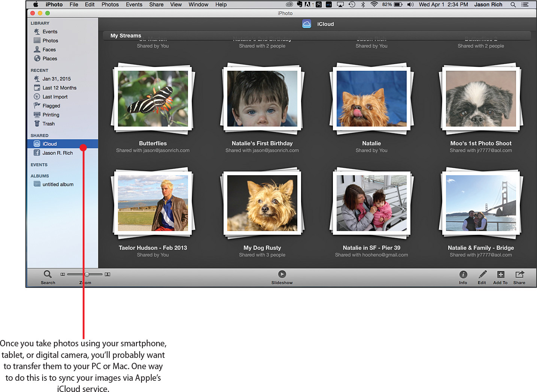Click the large thumbnail zoom icon
537x392 pixels.
(107, 274)
